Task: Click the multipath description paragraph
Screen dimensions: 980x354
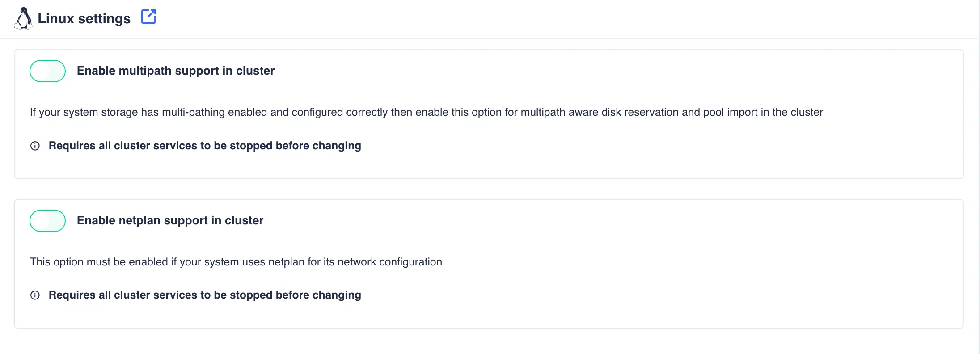Action: pos(426,112)
